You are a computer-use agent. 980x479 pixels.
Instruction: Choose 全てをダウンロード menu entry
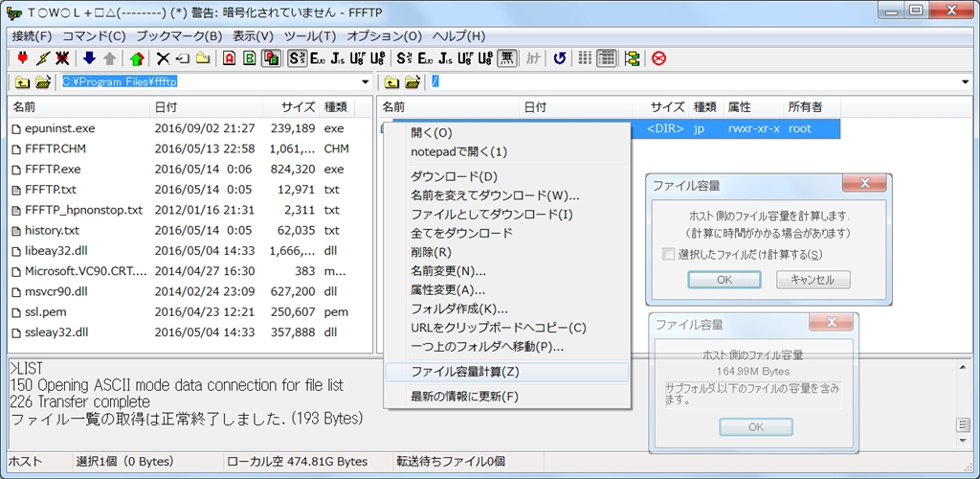point(507,233)
